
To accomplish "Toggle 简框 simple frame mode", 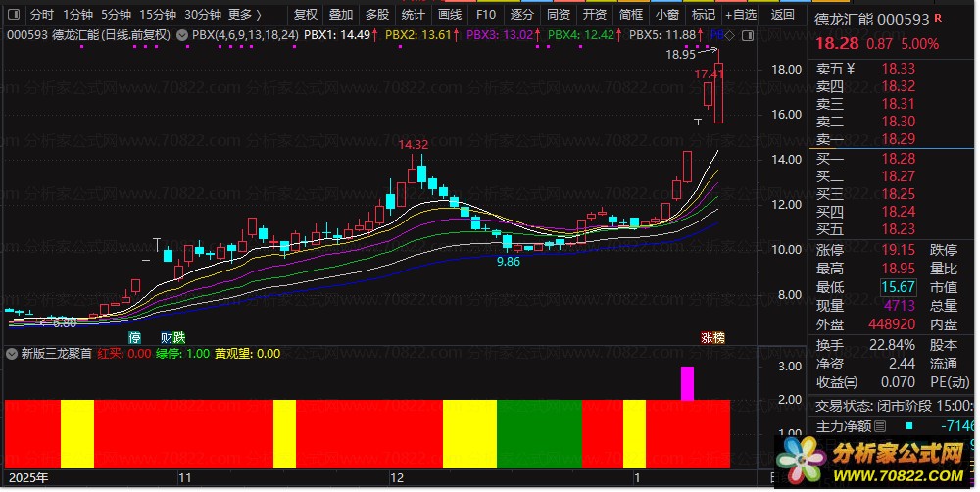I will (x=630, y=14).
